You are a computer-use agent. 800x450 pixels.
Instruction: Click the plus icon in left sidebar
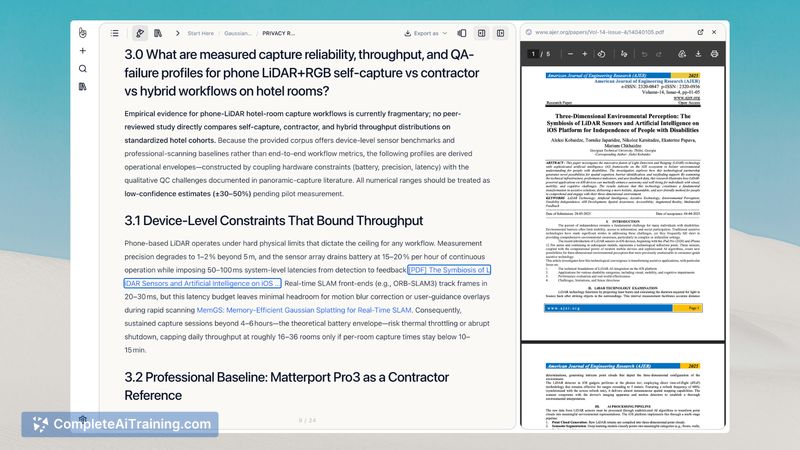tap(83, 51)
